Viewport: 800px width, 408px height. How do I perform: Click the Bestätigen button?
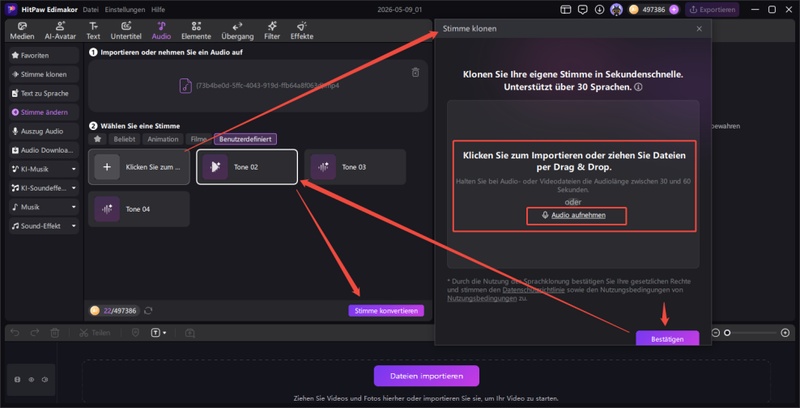667,339
